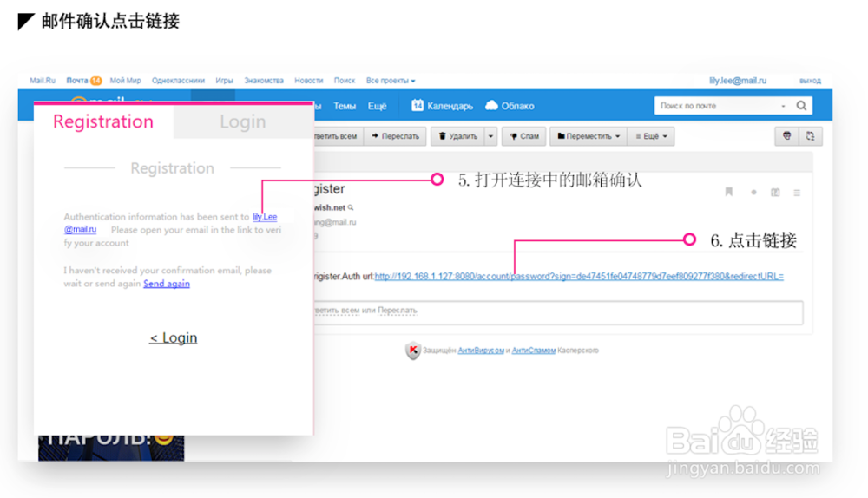Click the rightmost refresh icon button in toolbar
The image size is (868, 498).
(x=811, y=136)
